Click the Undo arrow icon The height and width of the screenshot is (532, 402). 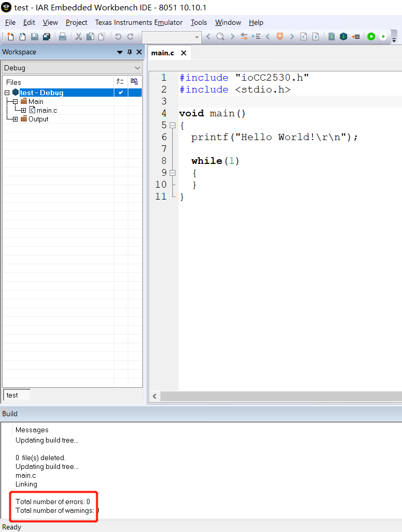click(118, 37)
